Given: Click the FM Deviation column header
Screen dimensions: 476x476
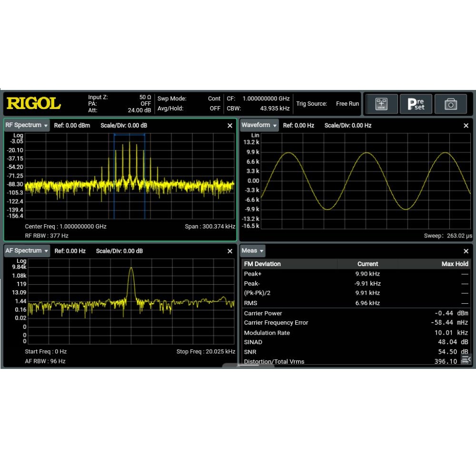Looking at the screenshot, I should (262, 264).
